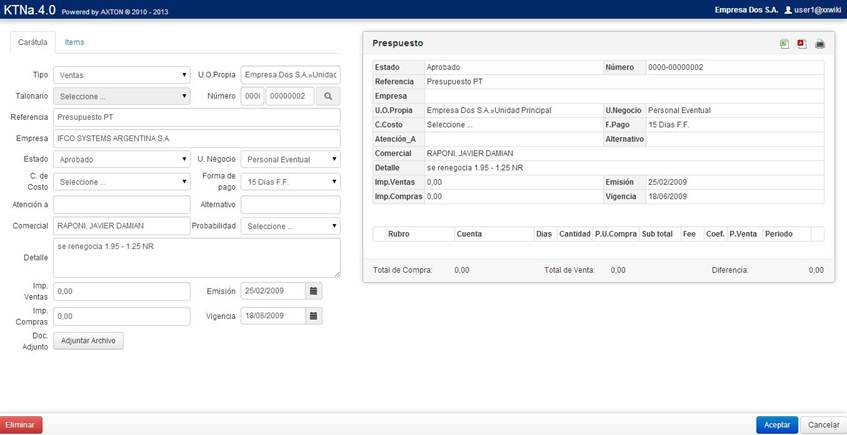This screenshot has width=847, height=435.
Task: Click the Referencia input field
Action: tap(196, 117)
